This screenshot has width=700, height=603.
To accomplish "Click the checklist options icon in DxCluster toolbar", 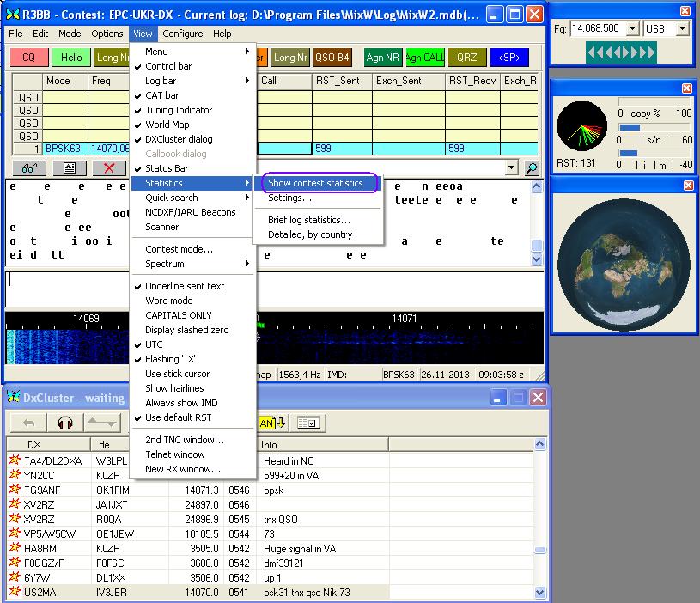I will pos(307,423).
